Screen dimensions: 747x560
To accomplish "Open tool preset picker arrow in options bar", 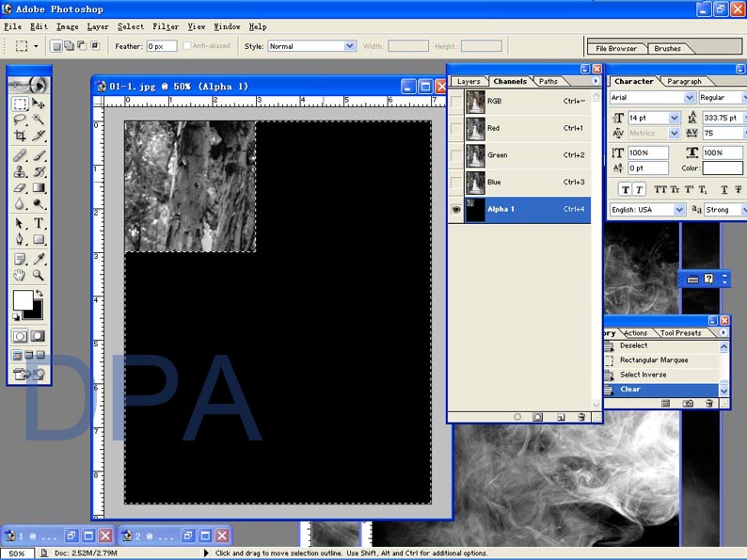I will 36,46.
